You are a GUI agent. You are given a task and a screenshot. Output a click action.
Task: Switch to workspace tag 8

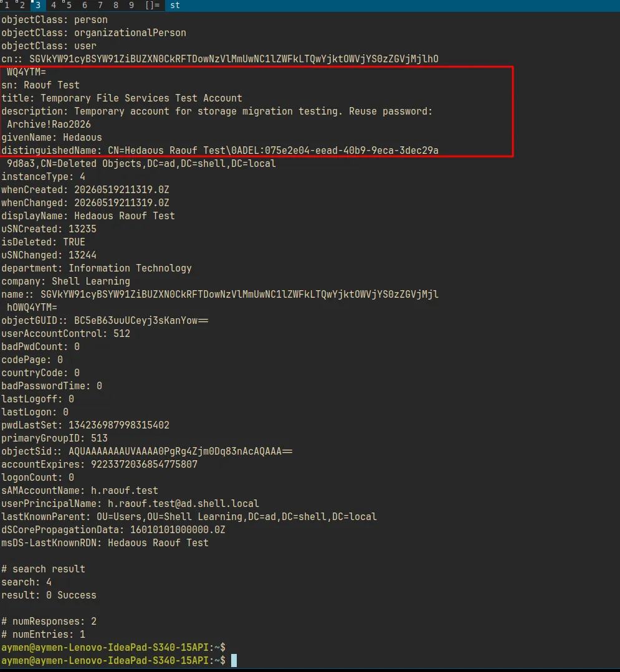[x=116, y=5]
